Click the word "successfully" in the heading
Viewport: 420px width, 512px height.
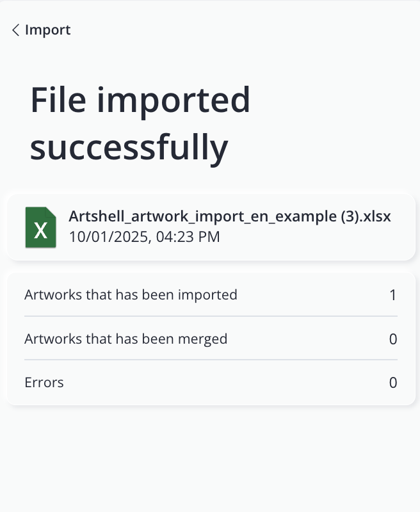tap(129, 147)
